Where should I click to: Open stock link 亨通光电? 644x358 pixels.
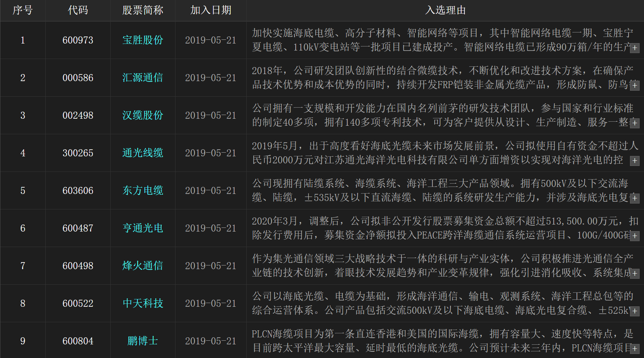(143, 228)
